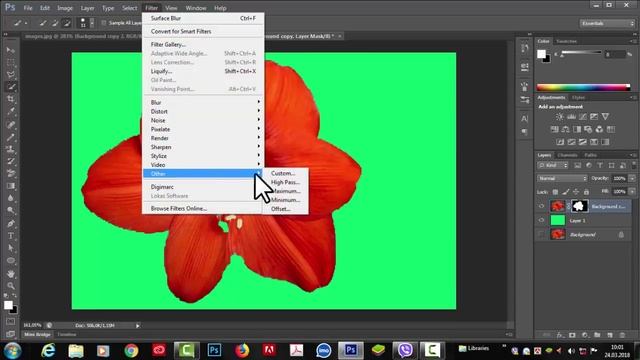
Task: Create a new layer in Layers panel
Action: tap(610, 335)
